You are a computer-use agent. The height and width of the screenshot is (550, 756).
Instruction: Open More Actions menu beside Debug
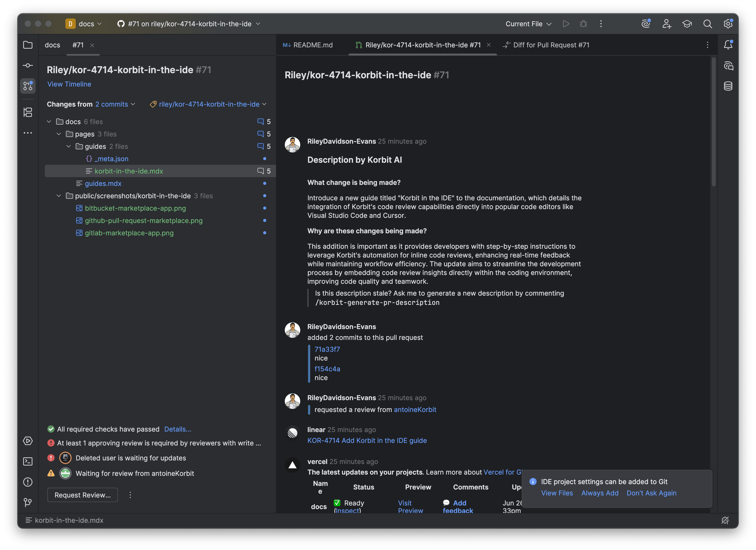tap(601, 24)
